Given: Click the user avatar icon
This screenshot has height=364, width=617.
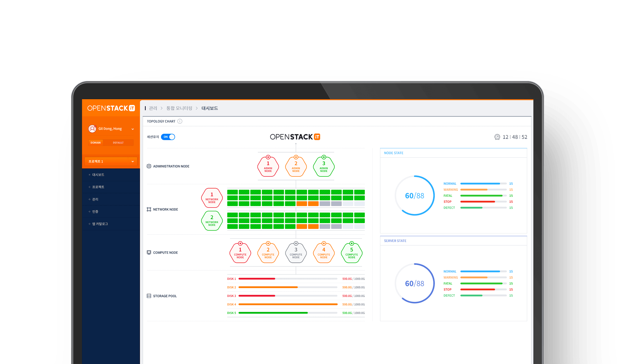Looking at the screenshot, I should click(x=92, y=129).
